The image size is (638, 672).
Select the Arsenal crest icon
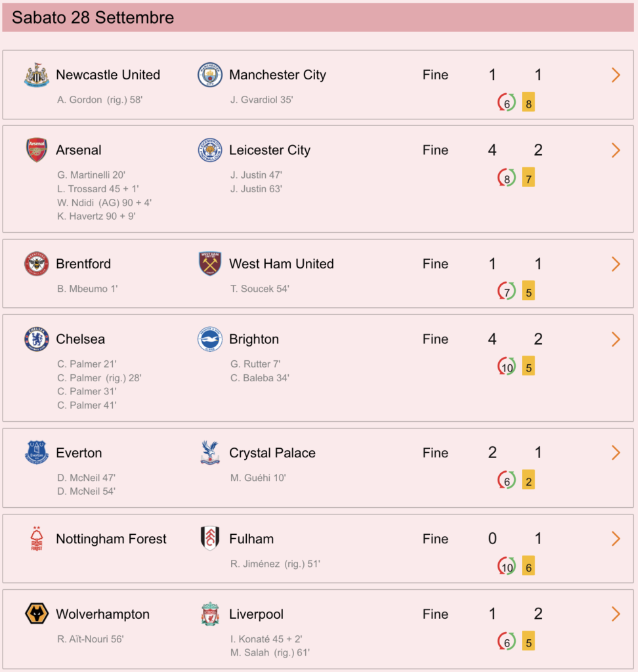37,150
